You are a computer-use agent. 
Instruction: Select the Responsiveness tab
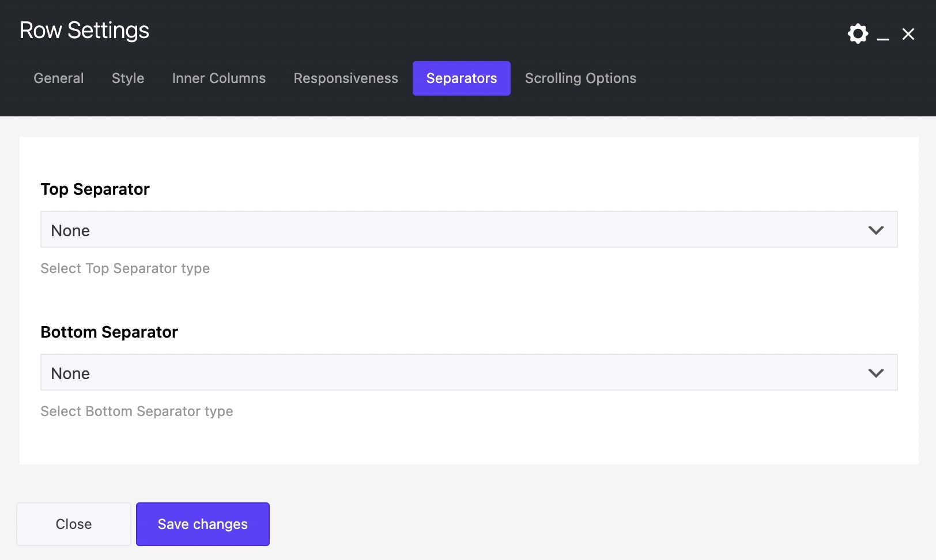(x=346, y=78)
